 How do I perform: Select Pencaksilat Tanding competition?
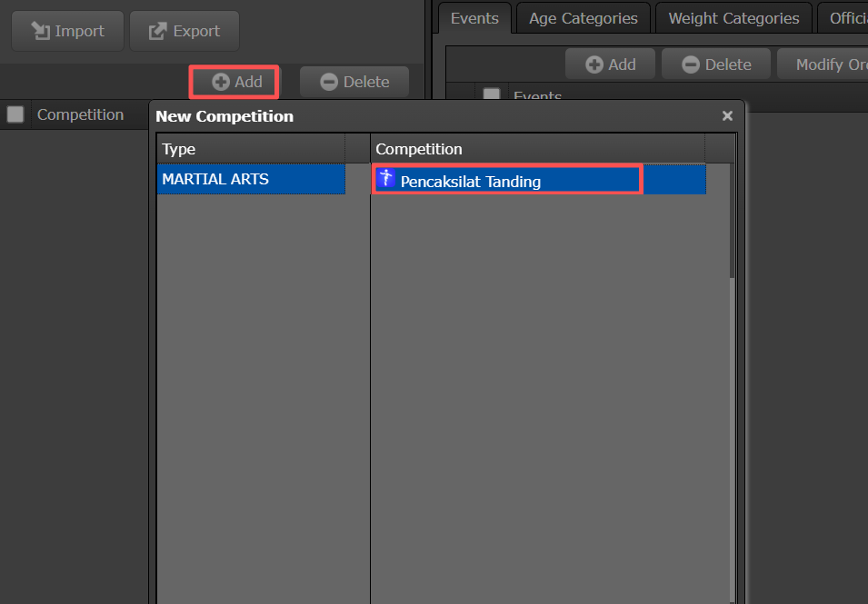click(539, 179)
